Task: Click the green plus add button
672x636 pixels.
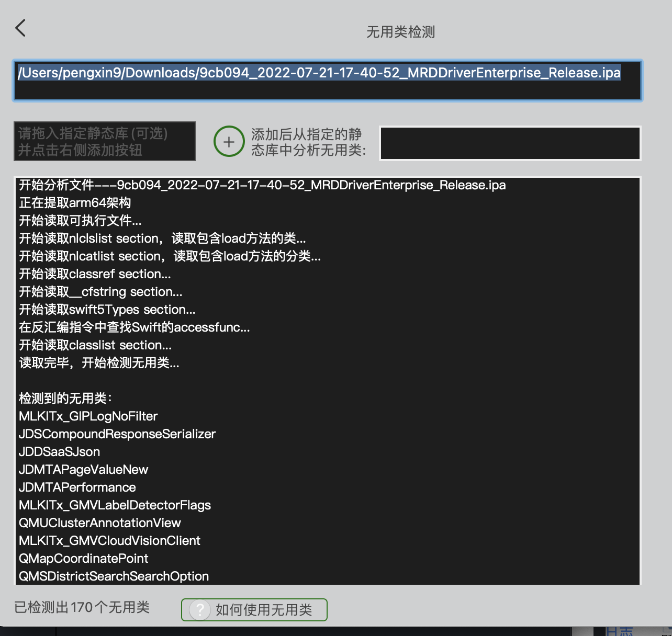Action: point(229,142)
